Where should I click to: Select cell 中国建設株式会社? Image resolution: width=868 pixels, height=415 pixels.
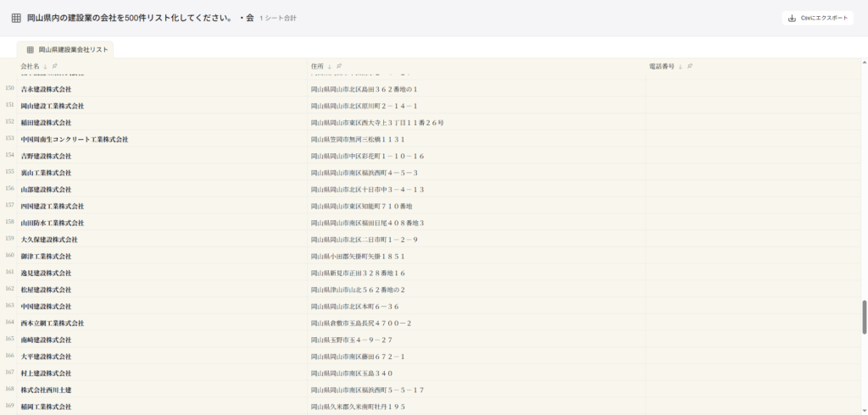point(162,307)
